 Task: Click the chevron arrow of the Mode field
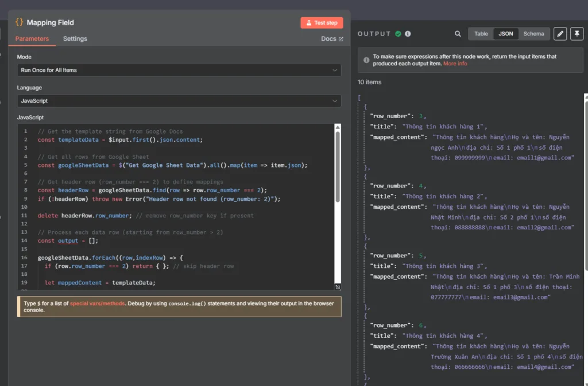(335, 70)
